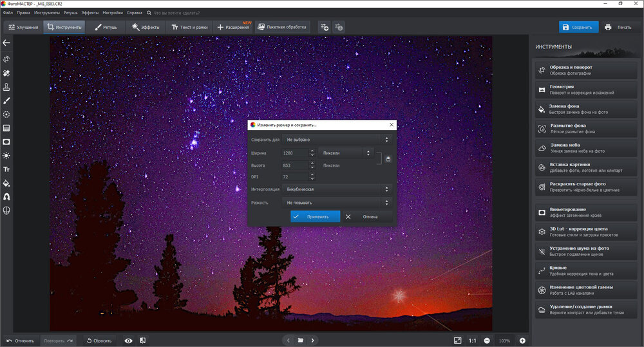Open the Сохранить для dropdown

pos(337,139)
